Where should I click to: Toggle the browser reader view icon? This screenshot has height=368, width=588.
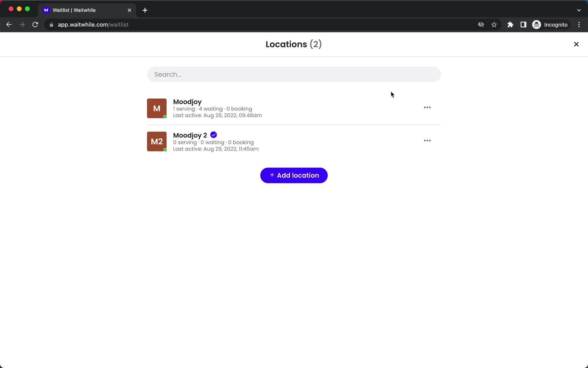524,25
